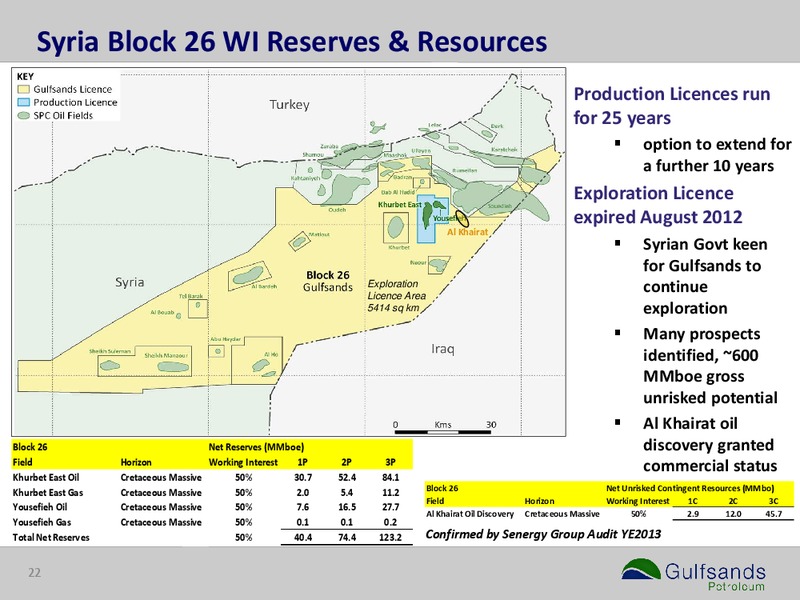Select the slide title 'Syria Block 26 WI Reserves & Resources'
Image resolution: width=800 pixels, height=600 pixels.
[x=292, y=41]
